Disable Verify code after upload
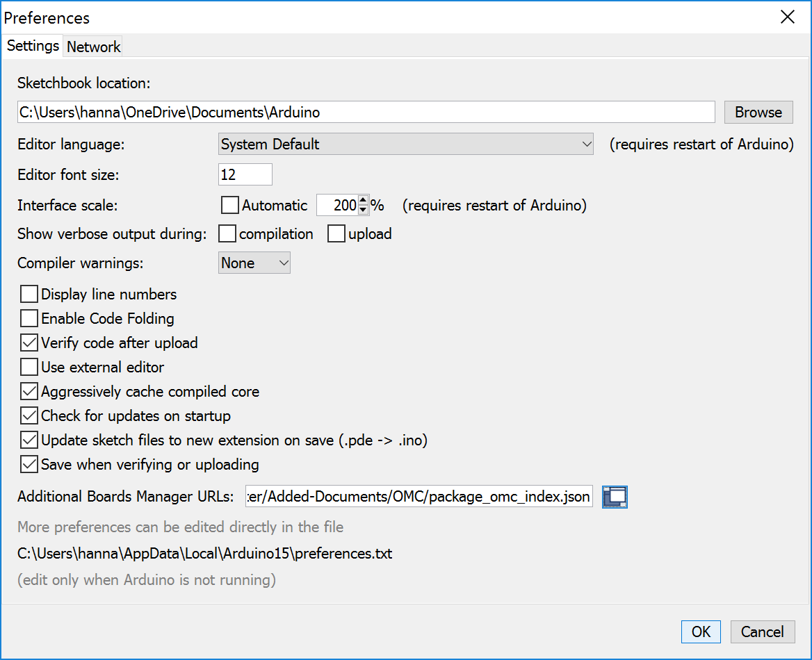 [x=29, y=343]
